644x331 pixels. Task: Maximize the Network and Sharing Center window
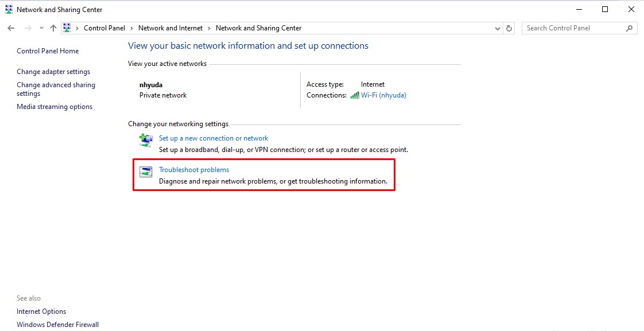click(x=605, y=9)
